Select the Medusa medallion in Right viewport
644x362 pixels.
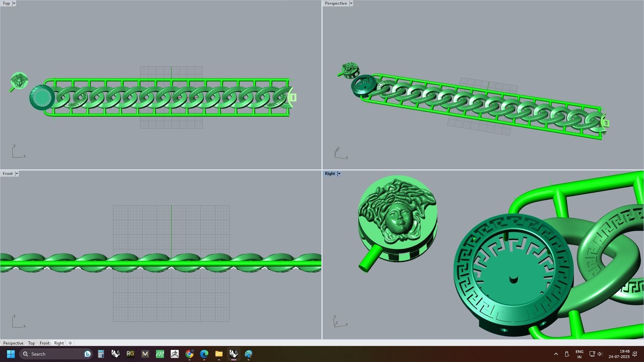coord(397,220)
